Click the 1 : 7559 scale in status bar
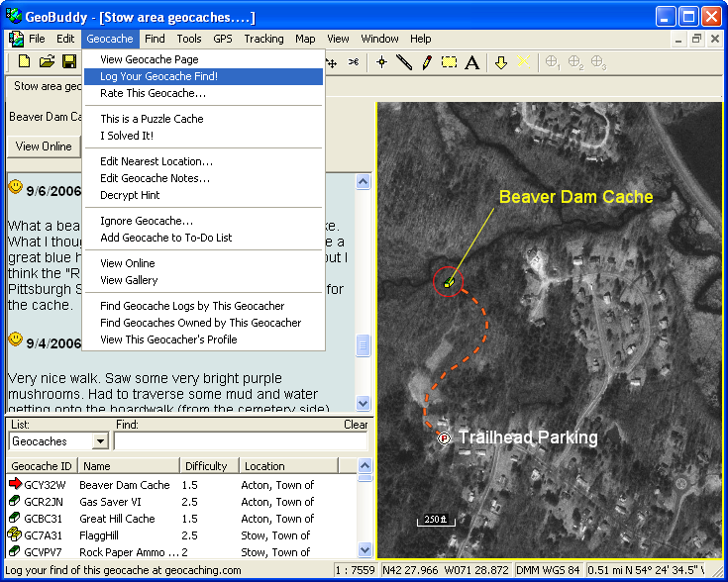Screen dimensions: 728x582 click(356, 570)
